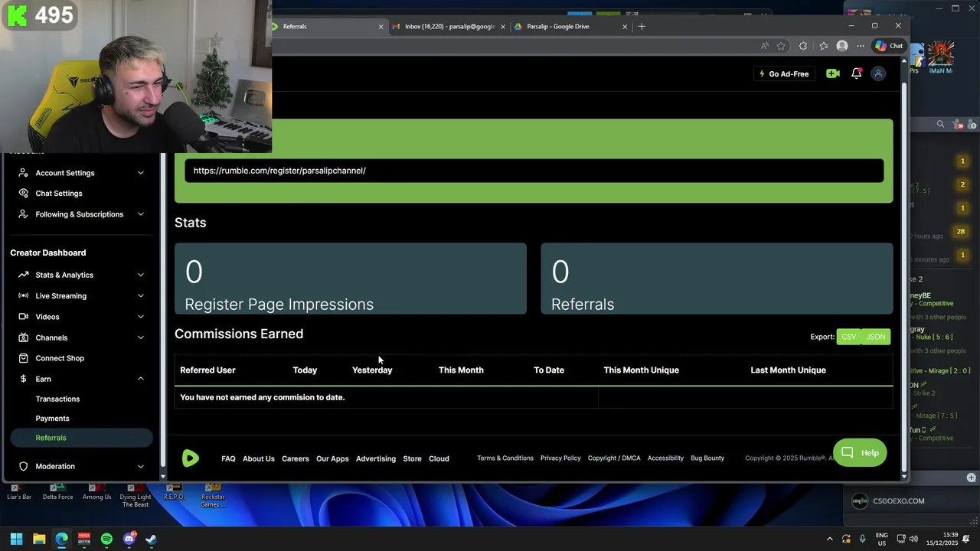Show hidden system tray icons
The height and width of the screenshot is (551, 980).
click(829, 539)
